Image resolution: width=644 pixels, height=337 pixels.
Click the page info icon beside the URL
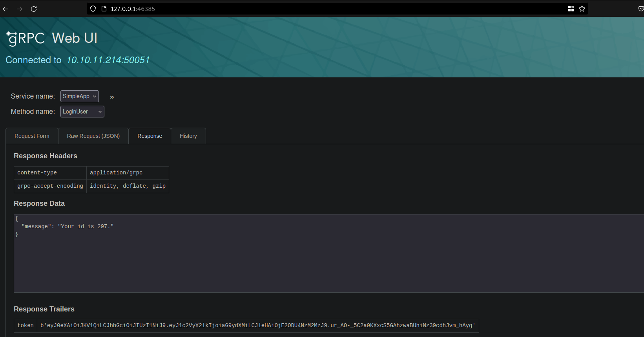(104, 9)
